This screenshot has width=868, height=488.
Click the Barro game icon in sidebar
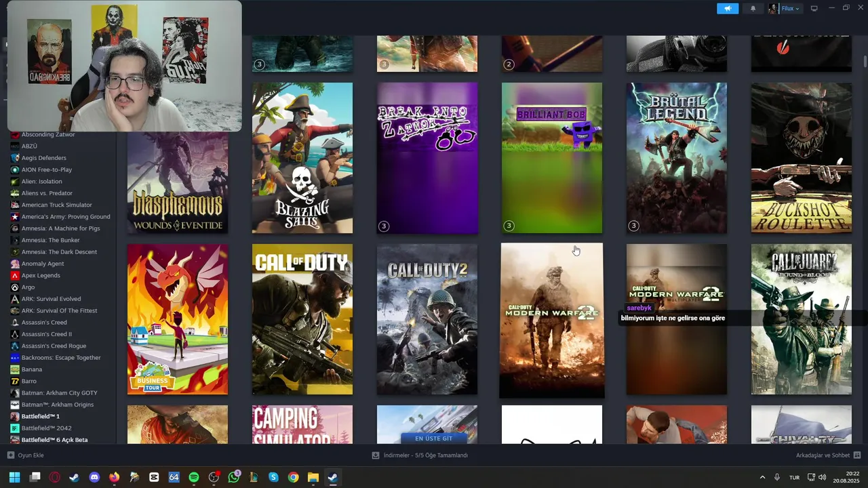[15, 381]
